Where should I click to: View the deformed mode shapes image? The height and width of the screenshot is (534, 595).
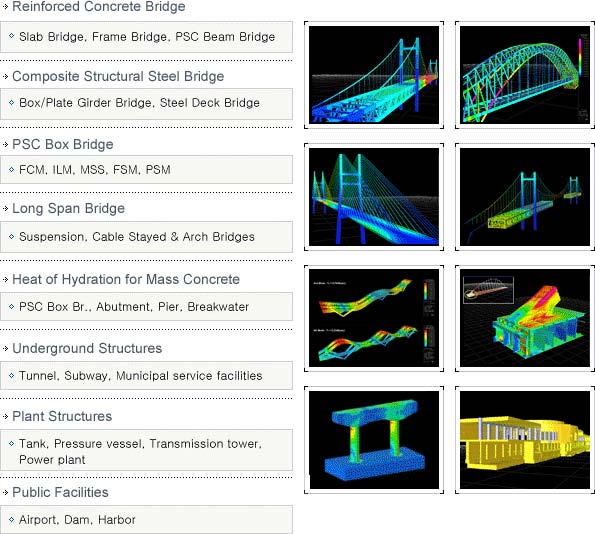(374, 318)
